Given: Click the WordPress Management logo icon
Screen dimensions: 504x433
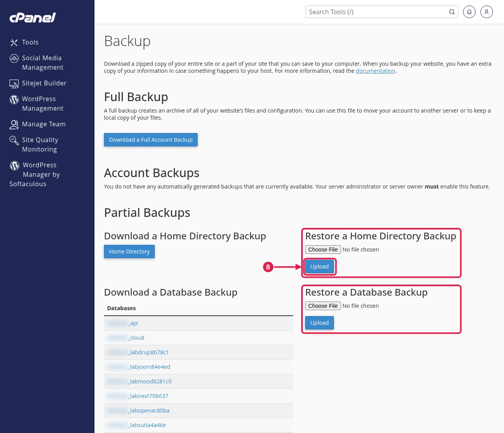Looking at the screenshot, I should (14, 100).
